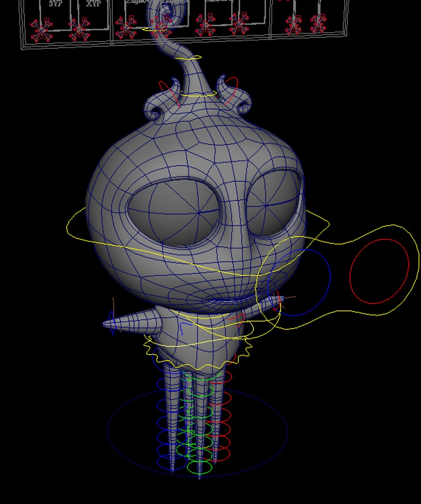Select the red ring on the left head curl
421x504 pixels.
click(x=169, y=93)
